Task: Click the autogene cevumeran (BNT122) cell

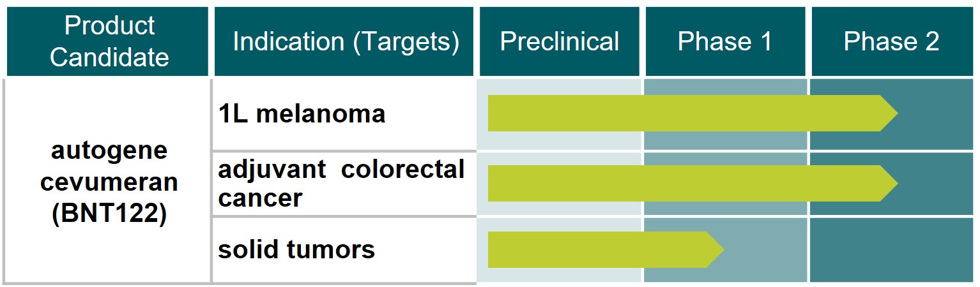Action: tap(108, 182)
